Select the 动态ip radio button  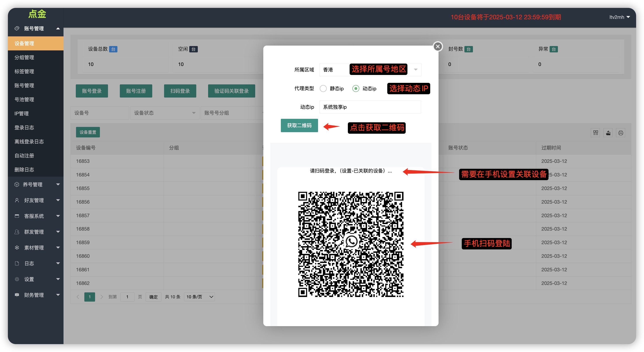[x=356, y=89]
